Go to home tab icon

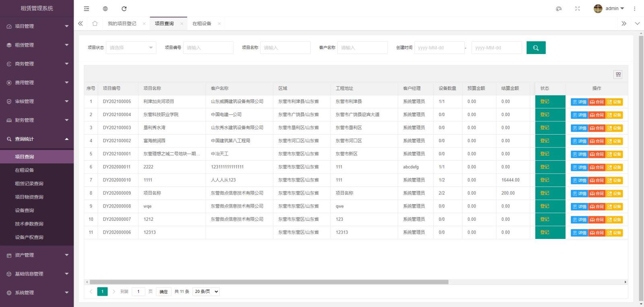95,23
